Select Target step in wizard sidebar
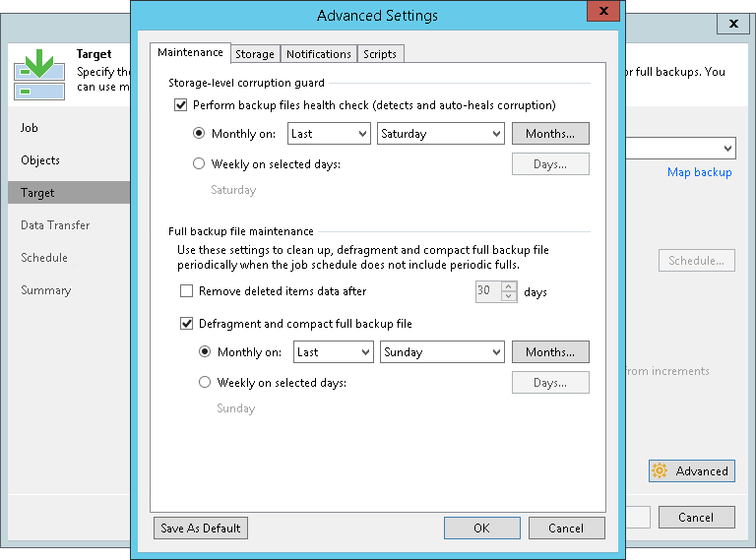Viewport: 756px width, 560px height. click(69, 192)
